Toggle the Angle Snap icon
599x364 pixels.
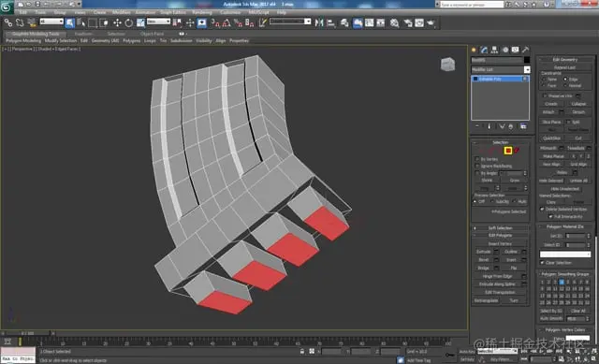click(226, 22)
